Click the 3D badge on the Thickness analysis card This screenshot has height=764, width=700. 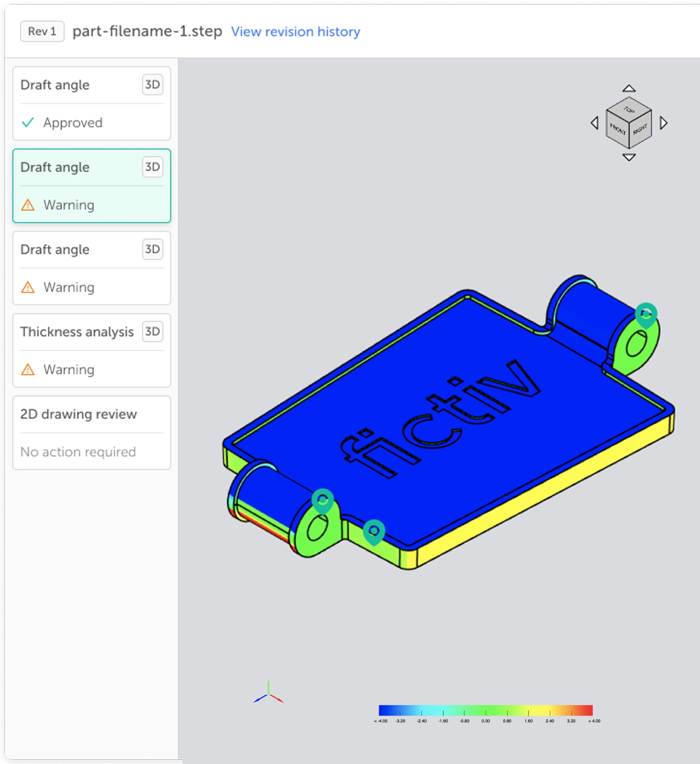(x=152, y=332)
